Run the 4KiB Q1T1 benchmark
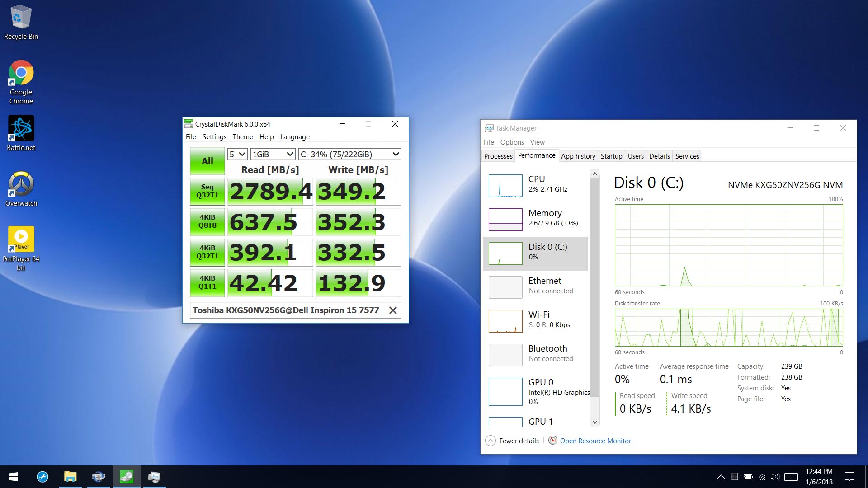The image size is (868, 488). click(207, 282)
